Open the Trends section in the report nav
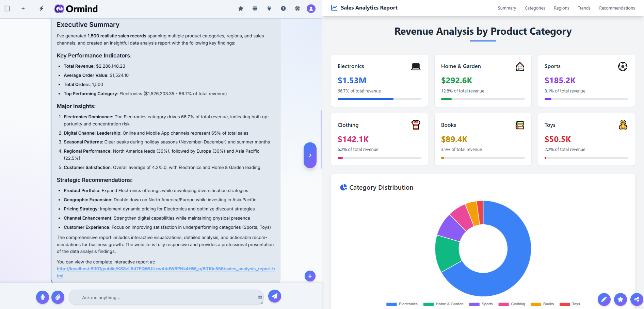The height and width of the screenshot is (309, 644). [x=584, y=8]
